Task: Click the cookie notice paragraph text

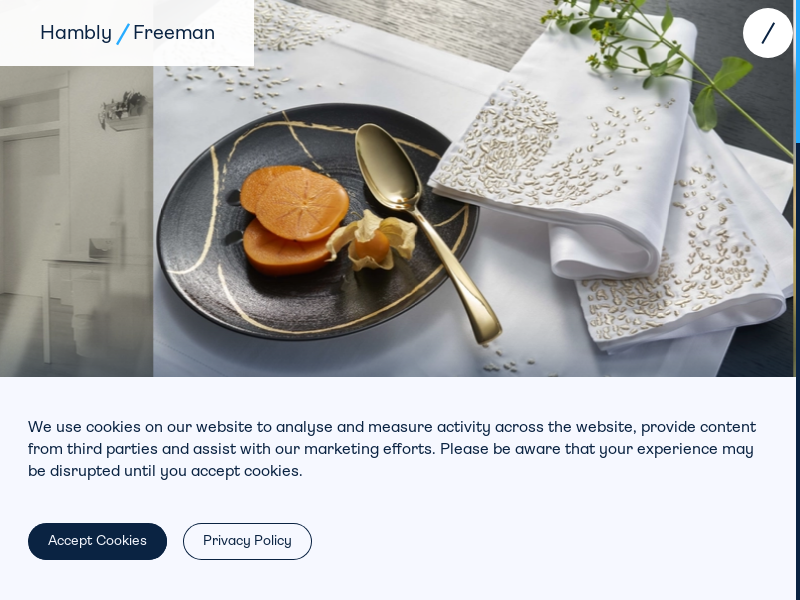Action: [392, 449]
